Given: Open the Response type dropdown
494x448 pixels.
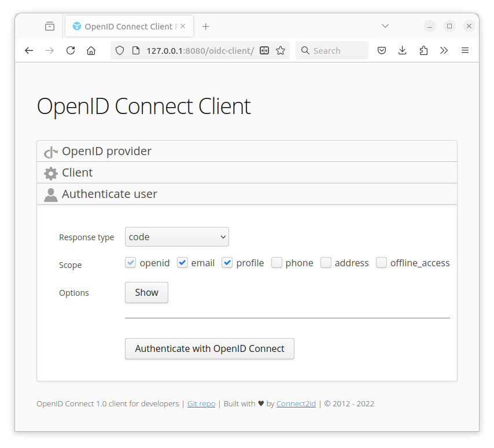Looking at the screenshot, I should [176, 237].
